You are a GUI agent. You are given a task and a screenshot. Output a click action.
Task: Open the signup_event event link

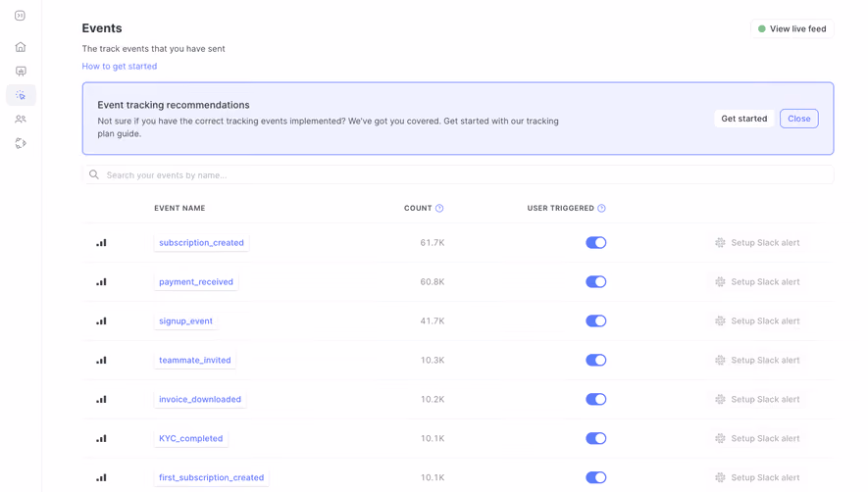coord(185,321)
